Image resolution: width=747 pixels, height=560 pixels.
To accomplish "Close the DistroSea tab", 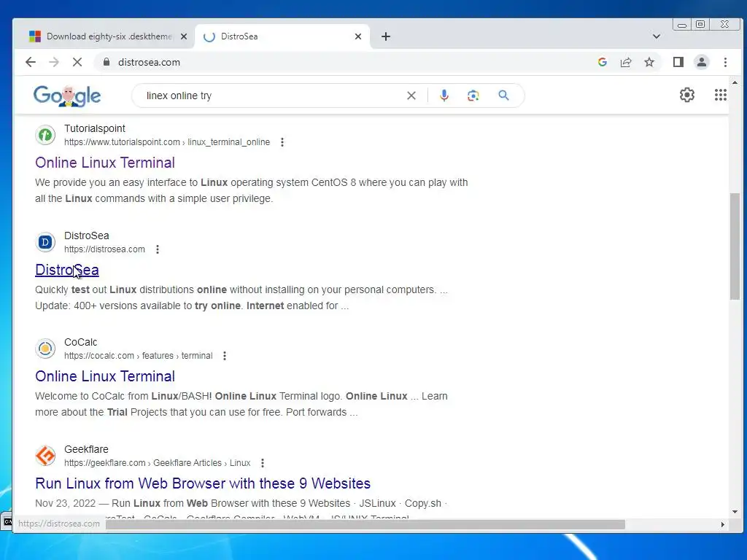I will [358, 36].
